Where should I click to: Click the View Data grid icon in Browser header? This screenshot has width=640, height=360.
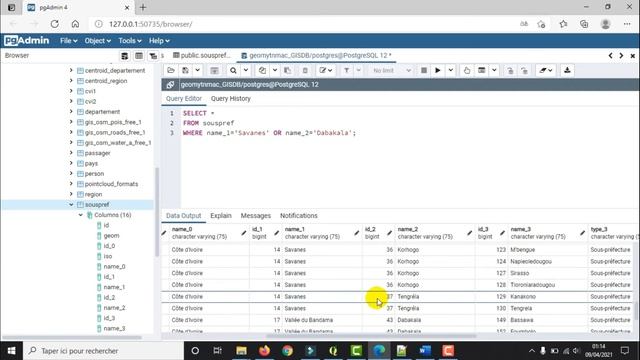click(139, 56)
